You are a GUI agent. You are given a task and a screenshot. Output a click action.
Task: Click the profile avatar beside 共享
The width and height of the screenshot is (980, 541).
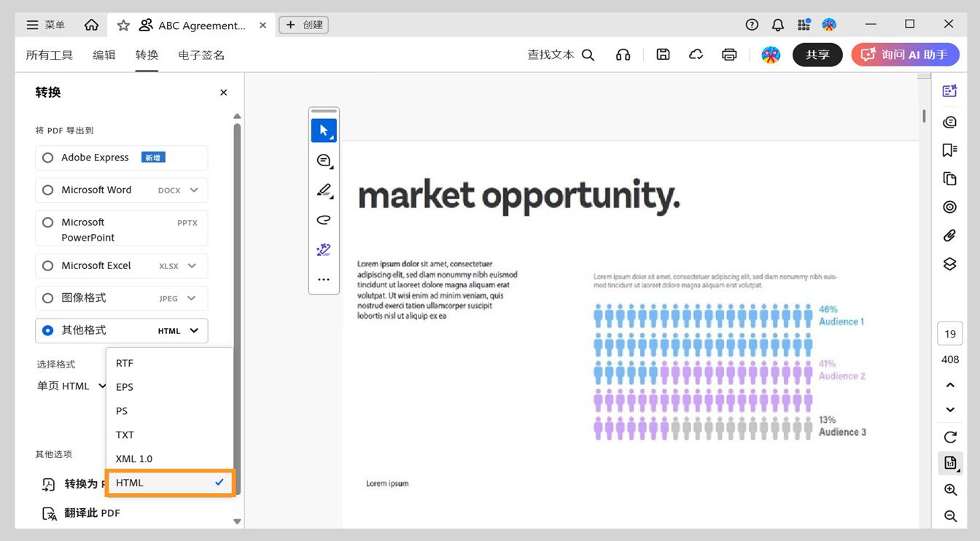pos(771,55)
